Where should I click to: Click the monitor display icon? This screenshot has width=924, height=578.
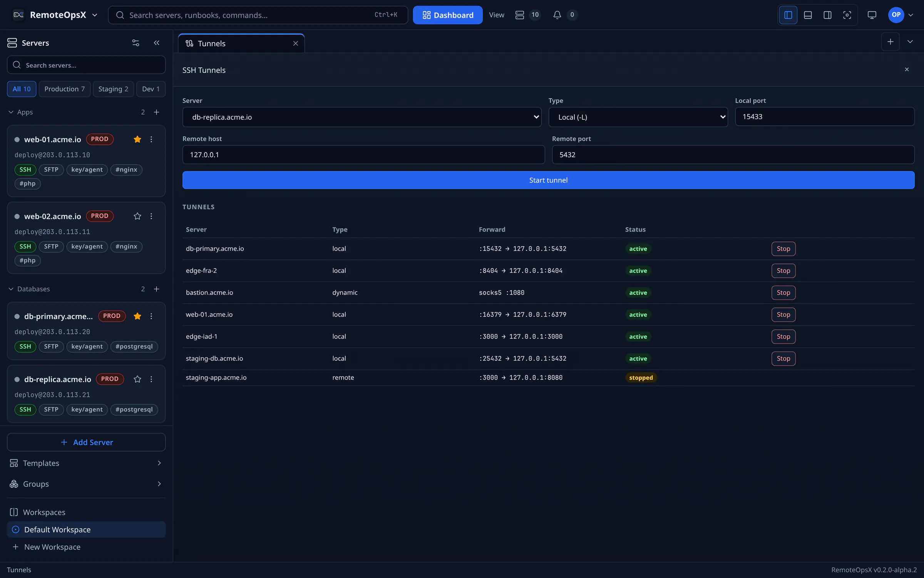pos(872,15)
